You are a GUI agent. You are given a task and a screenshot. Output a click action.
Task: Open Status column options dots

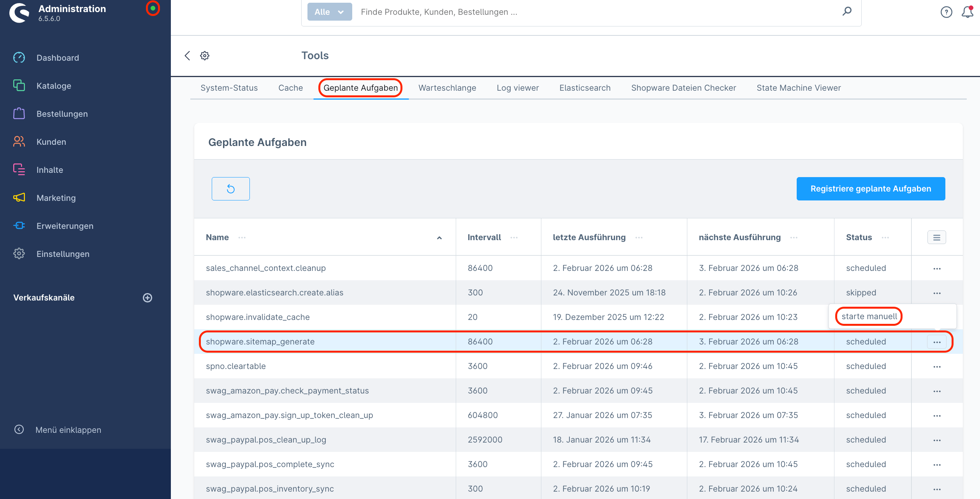885,237
